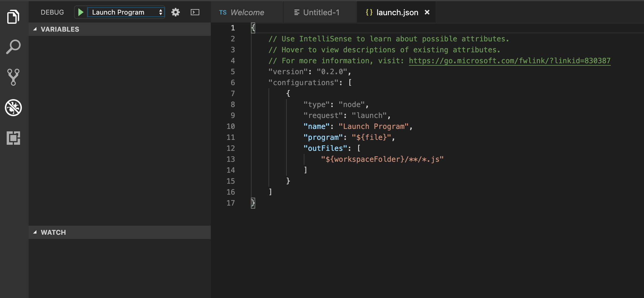
Task: Select the Debug view icon
Action: tap(13, 108)
